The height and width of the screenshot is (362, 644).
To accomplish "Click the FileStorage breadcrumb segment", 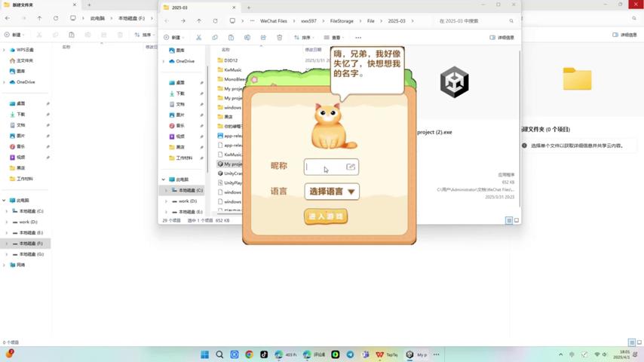I will pos(342,21).
